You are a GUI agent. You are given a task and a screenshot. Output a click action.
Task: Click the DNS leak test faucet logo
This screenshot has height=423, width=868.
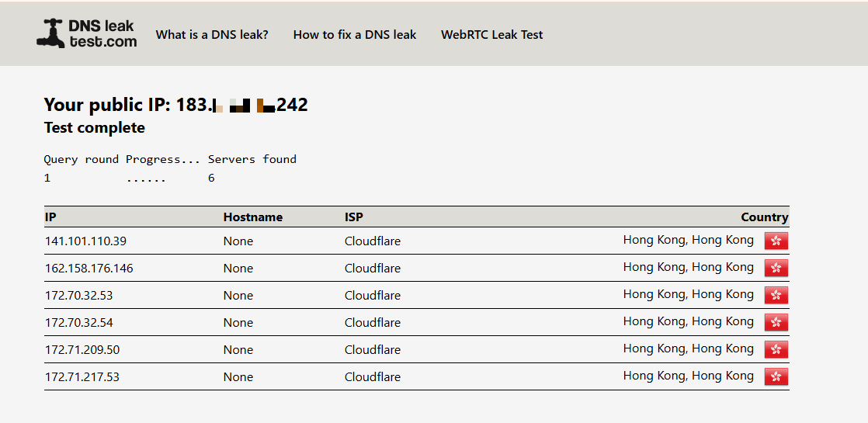[x=51, y=34]
